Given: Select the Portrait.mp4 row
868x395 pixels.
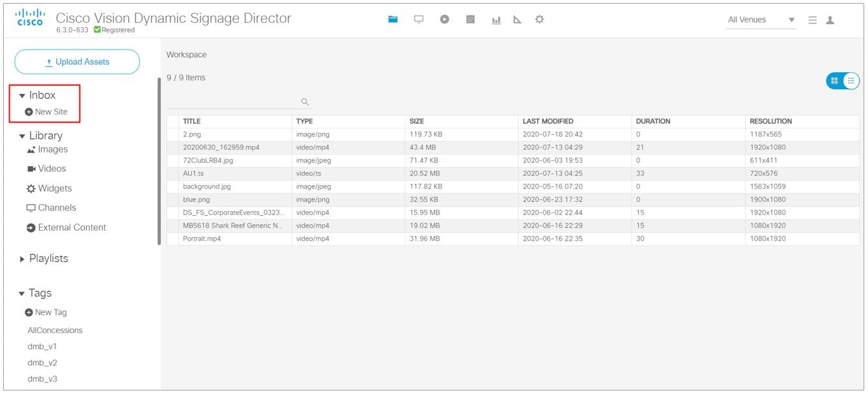Looking at the screenshot, I should pyautogui.click(x=513, y=239).
